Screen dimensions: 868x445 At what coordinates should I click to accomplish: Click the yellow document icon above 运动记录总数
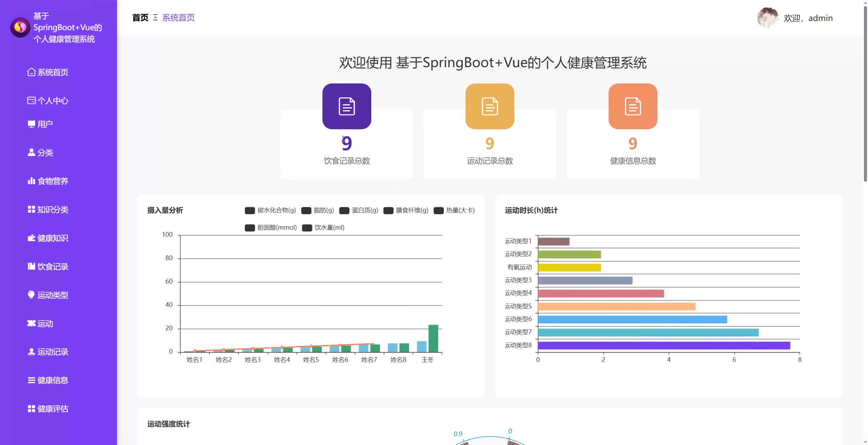[490, 107]
